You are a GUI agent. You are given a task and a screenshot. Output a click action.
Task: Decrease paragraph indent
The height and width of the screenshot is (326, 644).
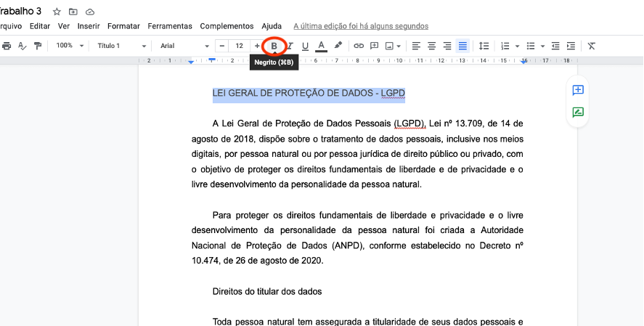click(x=555, y=46)
